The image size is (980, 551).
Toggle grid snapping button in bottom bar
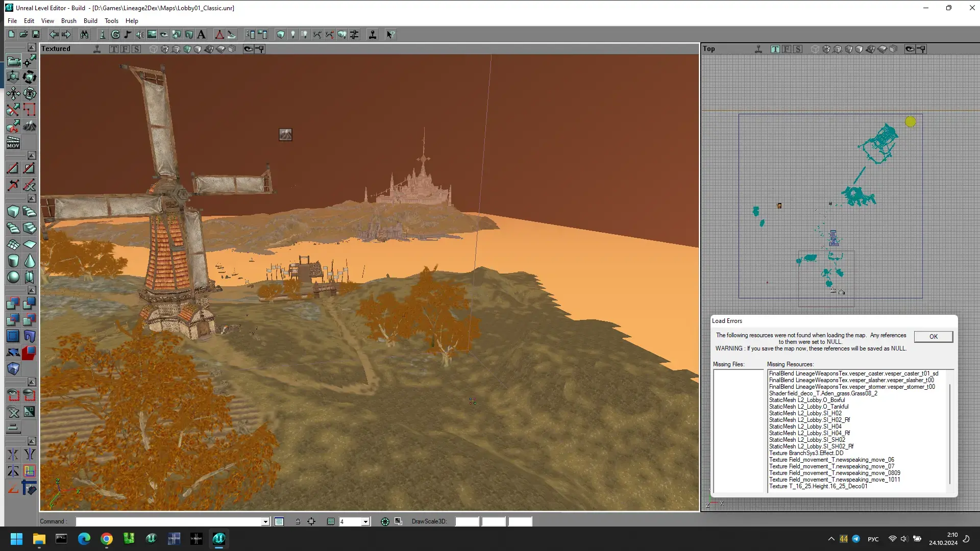point(331,521)
